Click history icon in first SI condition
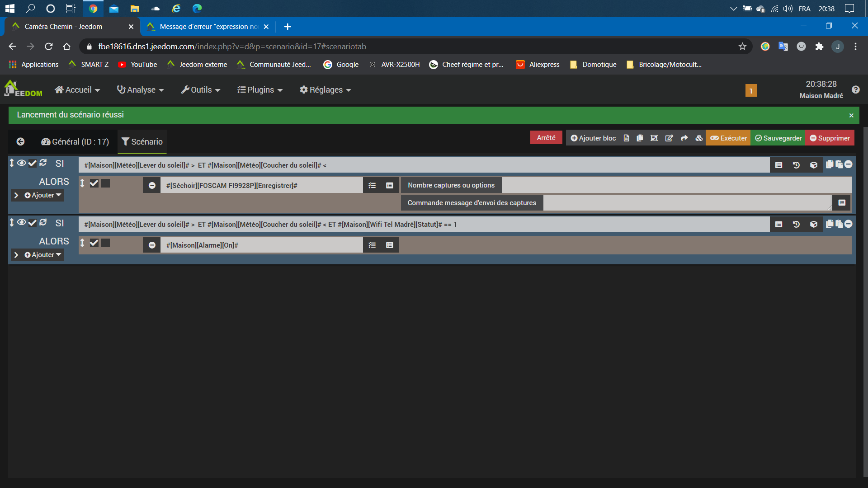The width and height of the screenshot is (868, 488). 796,165
